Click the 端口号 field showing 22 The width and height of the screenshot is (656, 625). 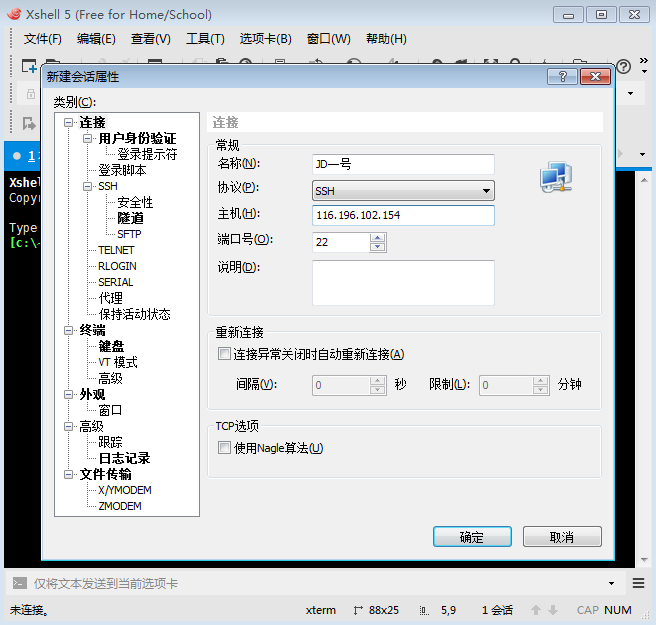341,242
